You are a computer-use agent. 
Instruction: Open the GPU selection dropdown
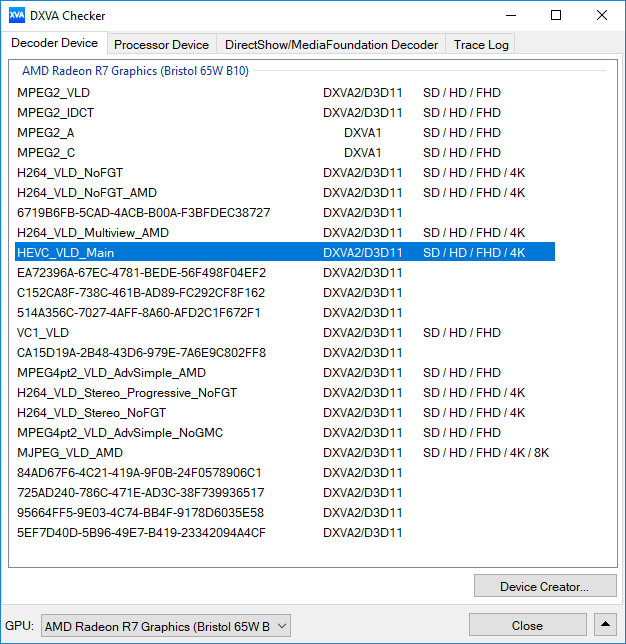pyautogui.click(x=166, y=626)
